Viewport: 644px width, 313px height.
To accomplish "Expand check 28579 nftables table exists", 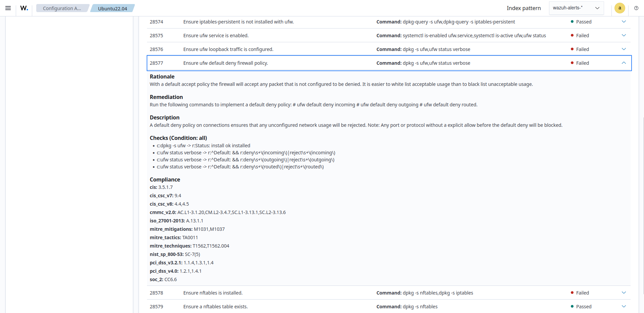I will pyautogui.click(x=624, y=307).
